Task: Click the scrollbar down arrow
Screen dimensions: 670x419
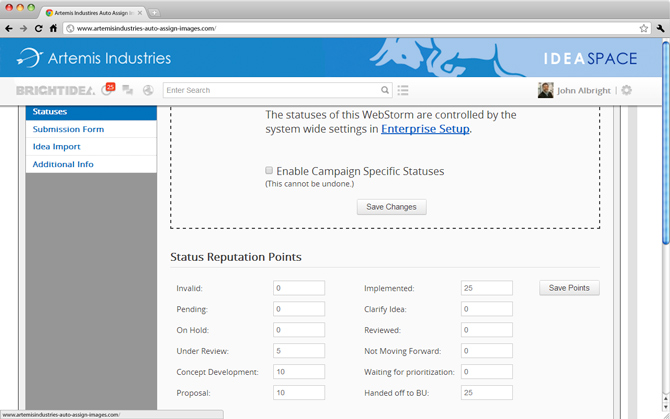Action: 665,407
